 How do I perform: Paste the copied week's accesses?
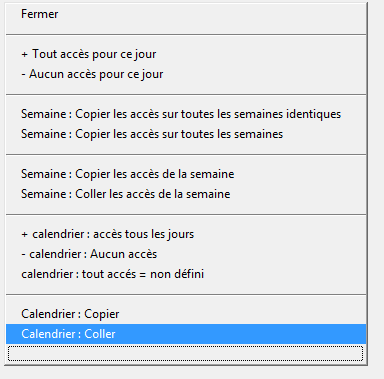(x=186, y=194)
